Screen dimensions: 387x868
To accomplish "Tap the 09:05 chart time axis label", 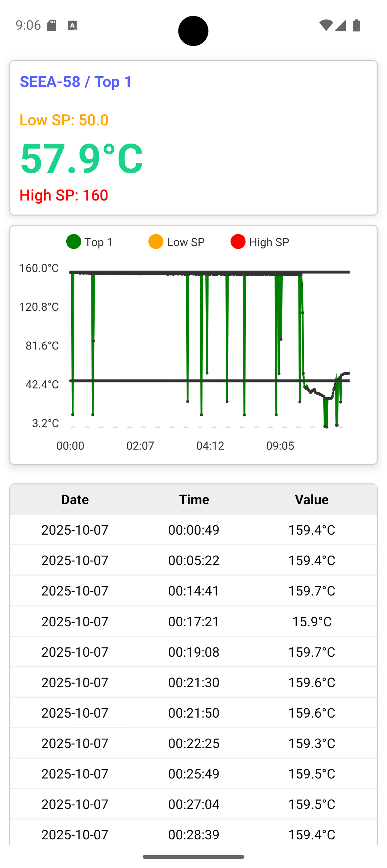I will pyautogui.click(x=280, y=446).
